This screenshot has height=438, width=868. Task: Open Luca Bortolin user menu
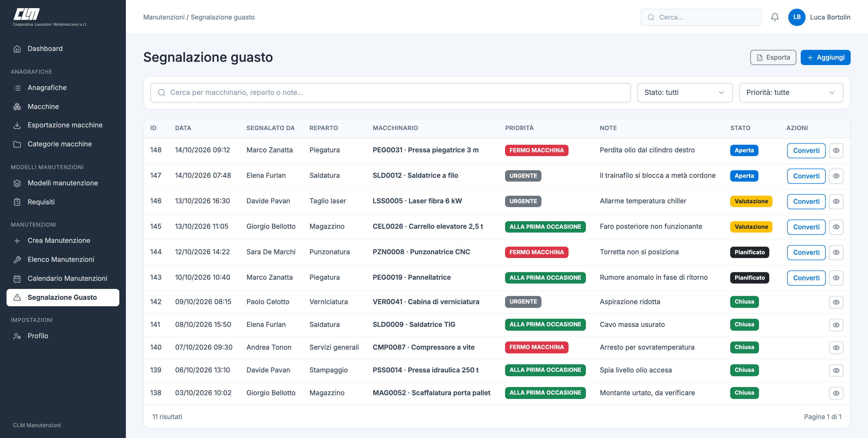click(830, 17)
